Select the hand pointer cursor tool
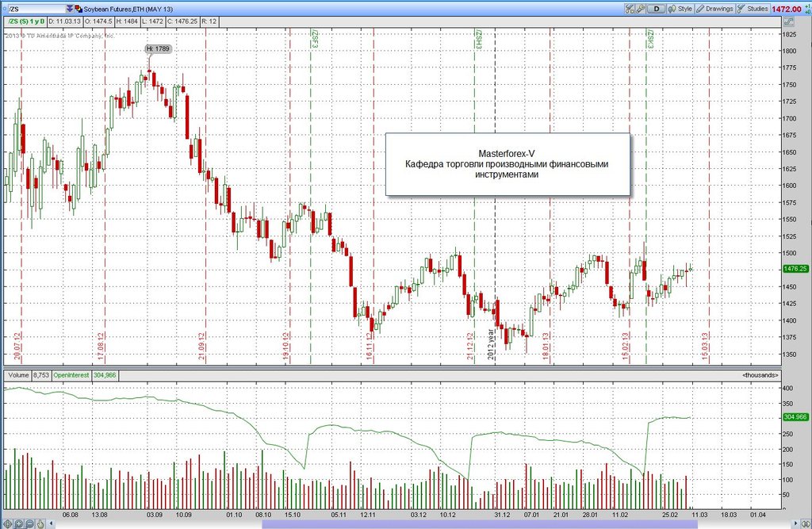This screenshot has height=529, width=812. point(40,523)
